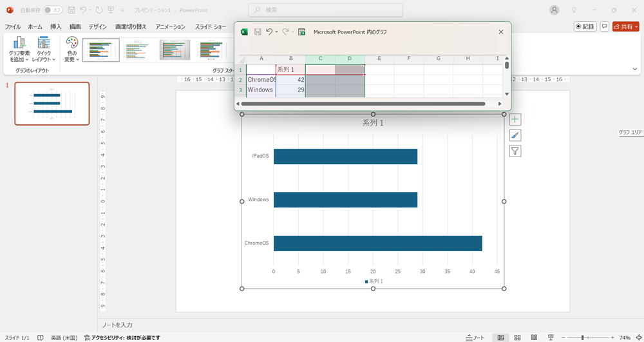Screen dimensions: 644x342
Task: Toggle the 自動保存 switch
Action: tap(53, 10)
